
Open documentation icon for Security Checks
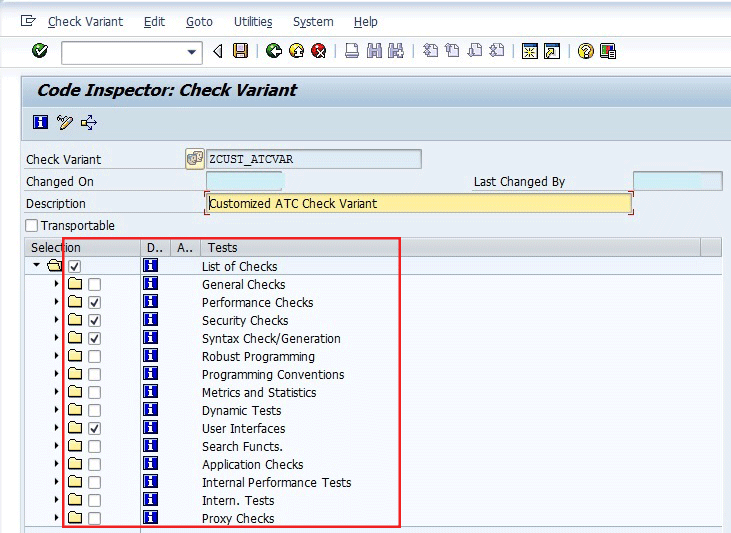coord(151,319)
